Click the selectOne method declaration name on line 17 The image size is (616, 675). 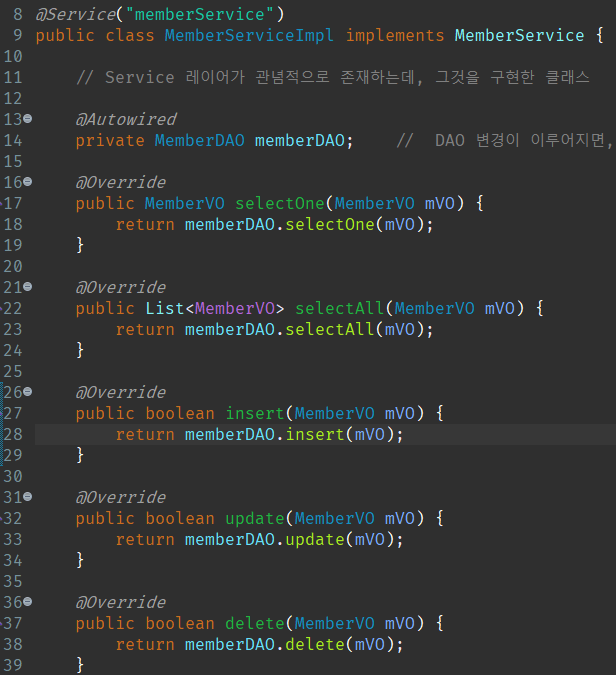click(x=280, y=203)
